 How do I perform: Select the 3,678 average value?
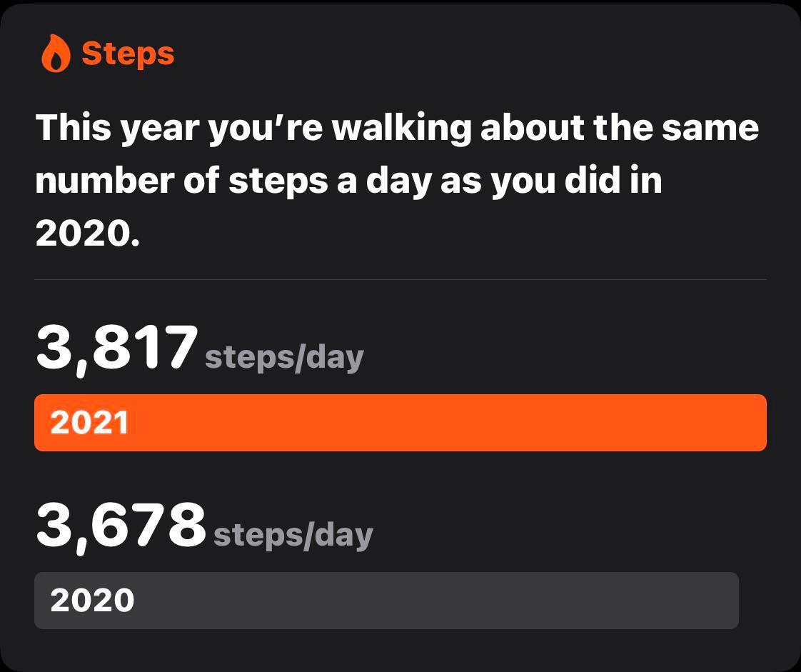click(120, 525)
